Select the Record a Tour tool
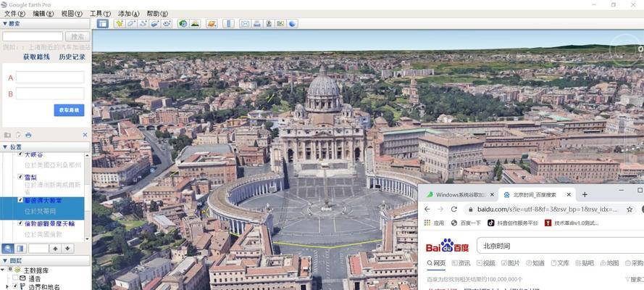 tap(167, 24)
